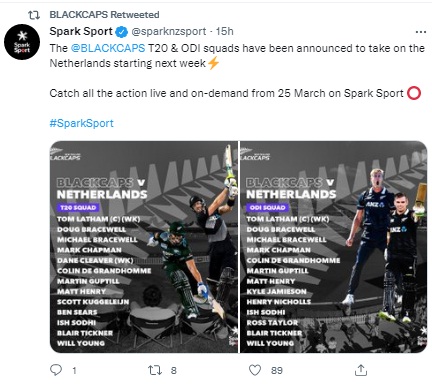Click the retweet count 8
Viewport: 432px width, 386px height.
(x=174, y=370)
